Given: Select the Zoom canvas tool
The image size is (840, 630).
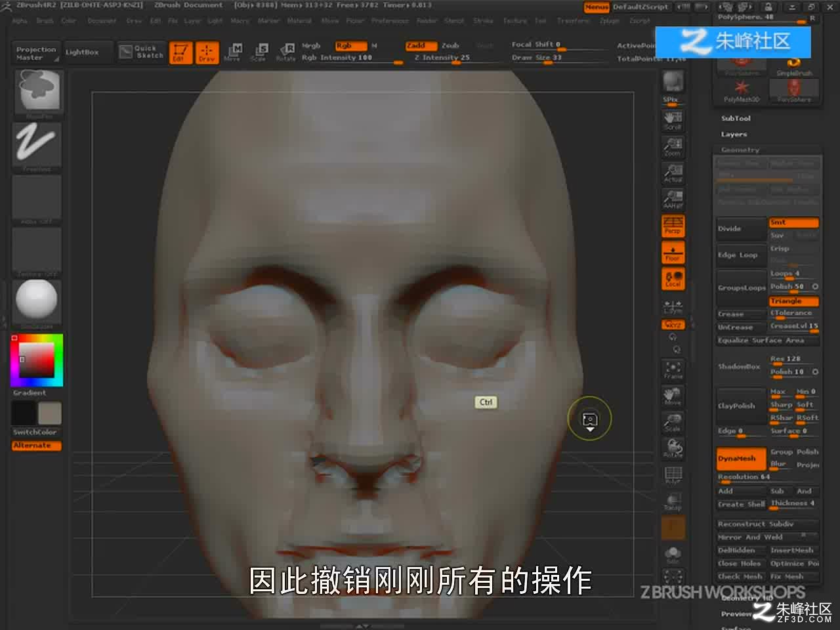Looking at the screenshot, I should [673, 146].
